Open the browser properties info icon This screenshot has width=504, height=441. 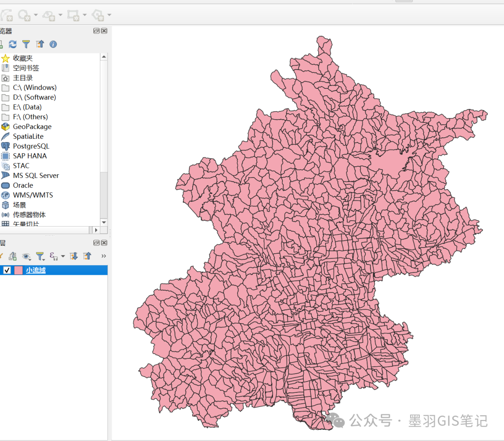pyautogui.click(x=53, y=44)
